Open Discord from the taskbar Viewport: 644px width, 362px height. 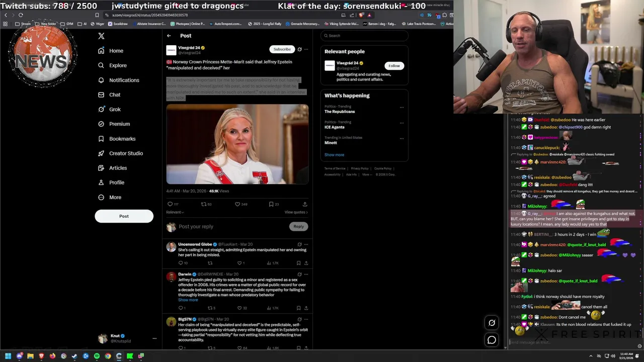pyautogui.click(x=19, y=356)
